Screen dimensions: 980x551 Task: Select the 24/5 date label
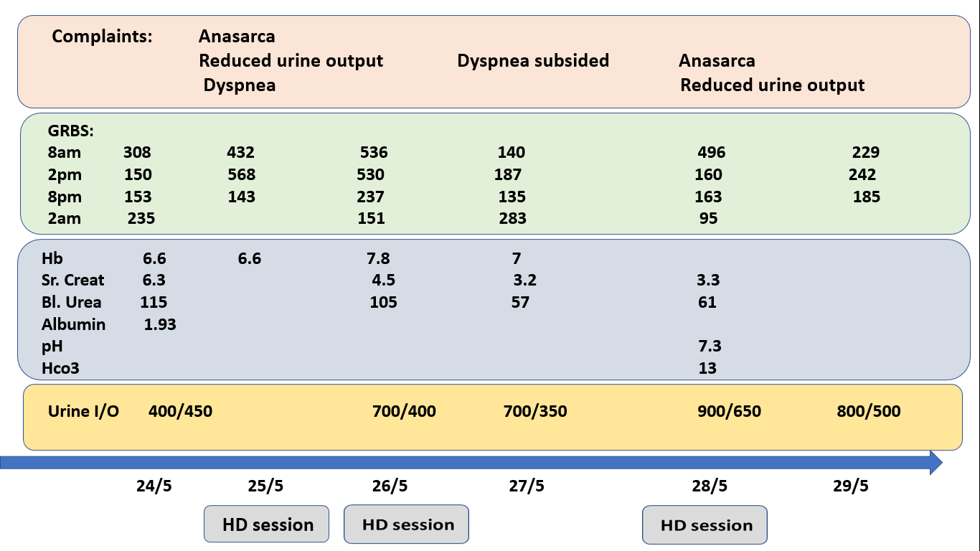[154, 486]
